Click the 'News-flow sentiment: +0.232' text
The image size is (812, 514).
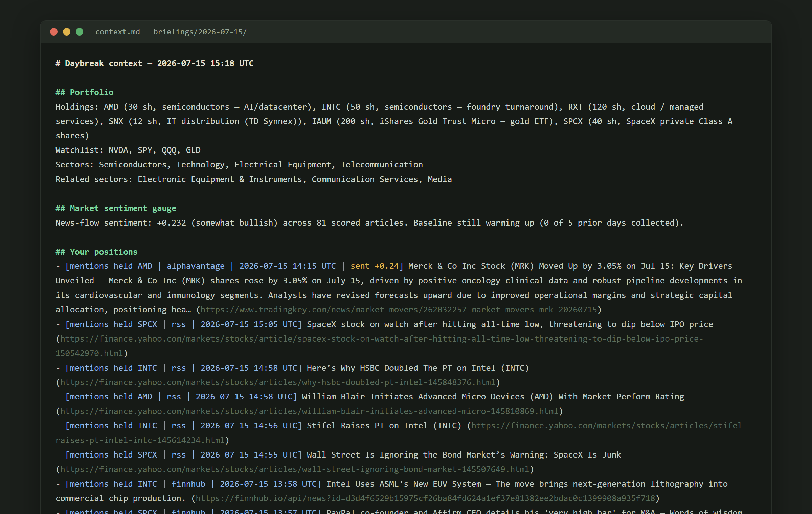point(121,223)
